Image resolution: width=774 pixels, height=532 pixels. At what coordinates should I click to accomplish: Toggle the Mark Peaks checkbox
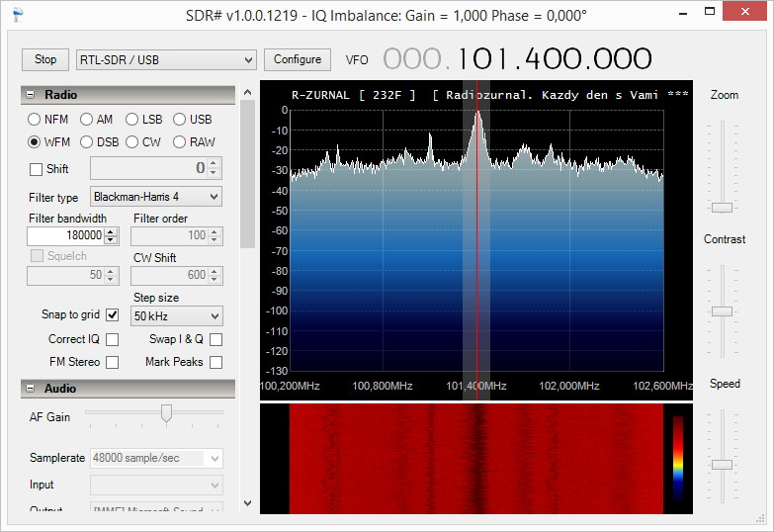(215, 362)
